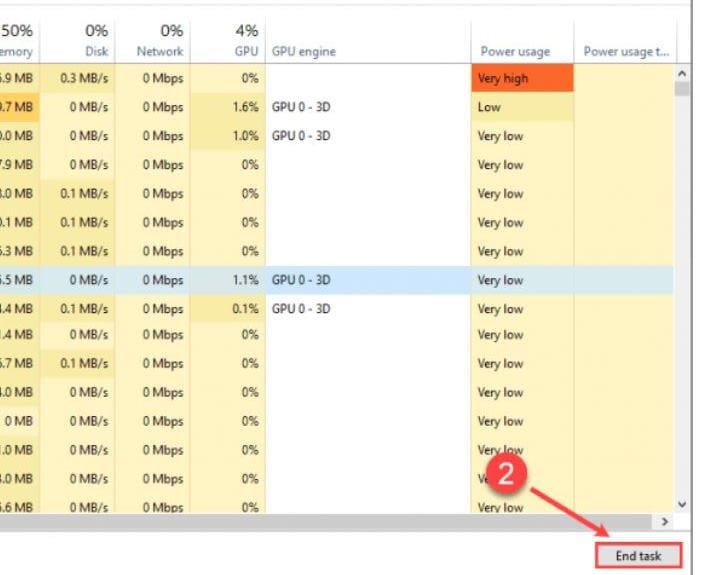Screen dimensions: 701x575
Task: Sort processes by the Disk column header
Action: tap(90, 41)
